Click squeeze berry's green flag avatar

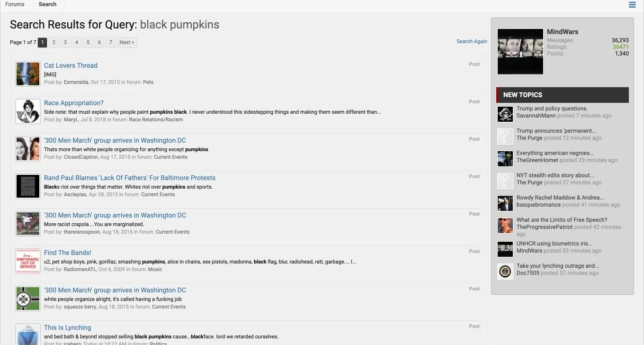point(28,299)
